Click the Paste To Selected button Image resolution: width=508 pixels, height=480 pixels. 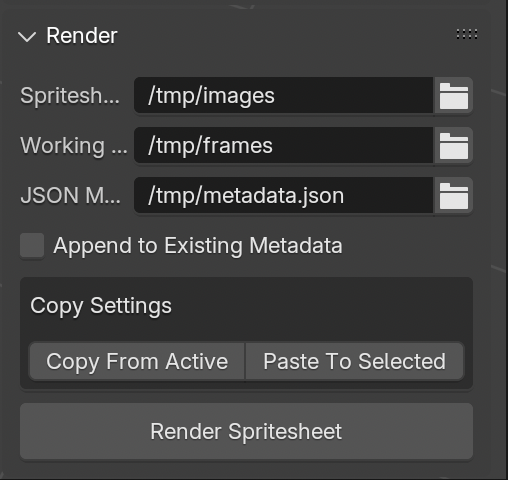click(x=354, y=361)
